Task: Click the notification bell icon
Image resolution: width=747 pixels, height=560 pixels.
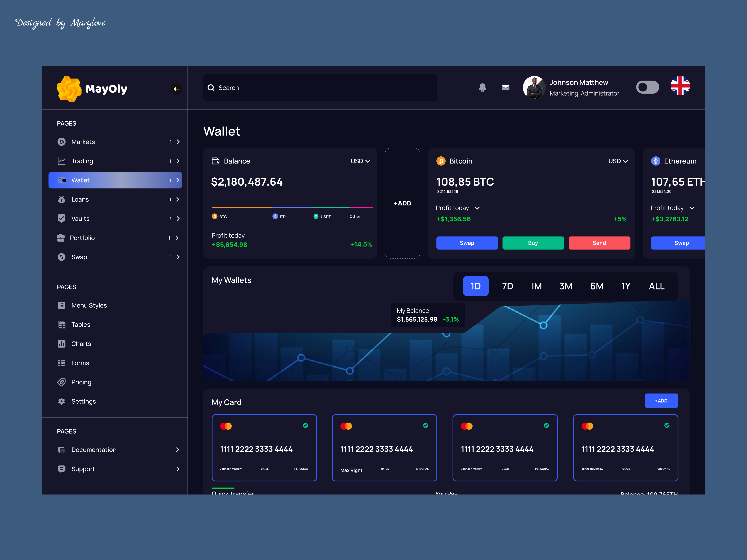Action: click(482, 87)
